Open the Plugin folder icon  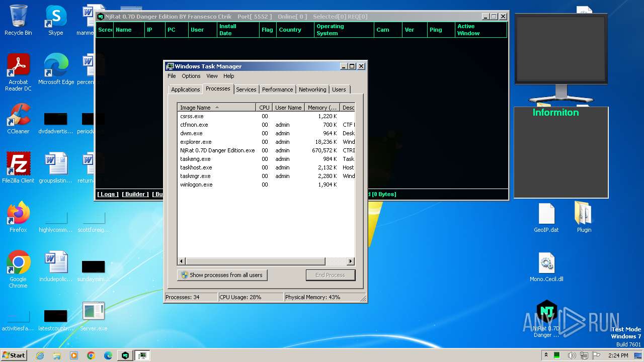point(584,218)
